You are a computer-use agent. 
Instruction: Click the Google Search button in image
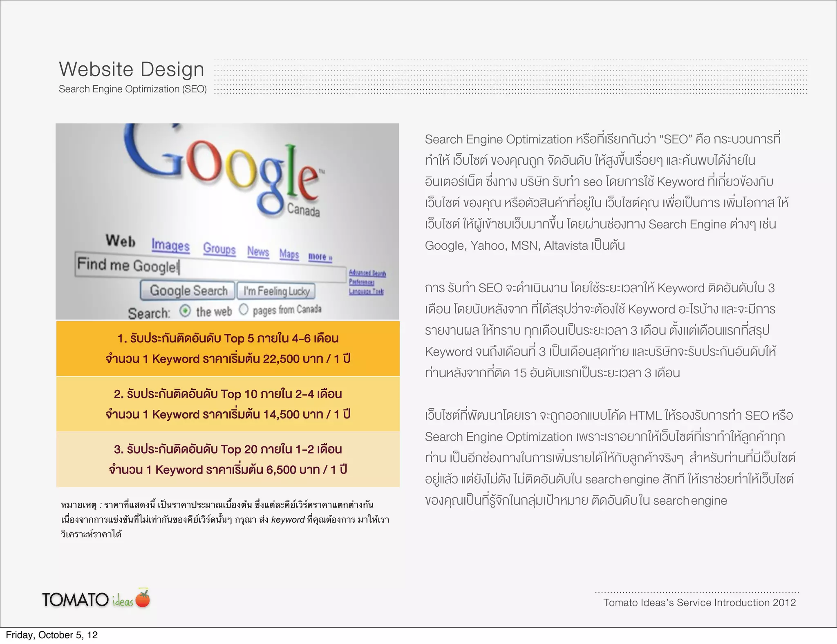[188, 291]
